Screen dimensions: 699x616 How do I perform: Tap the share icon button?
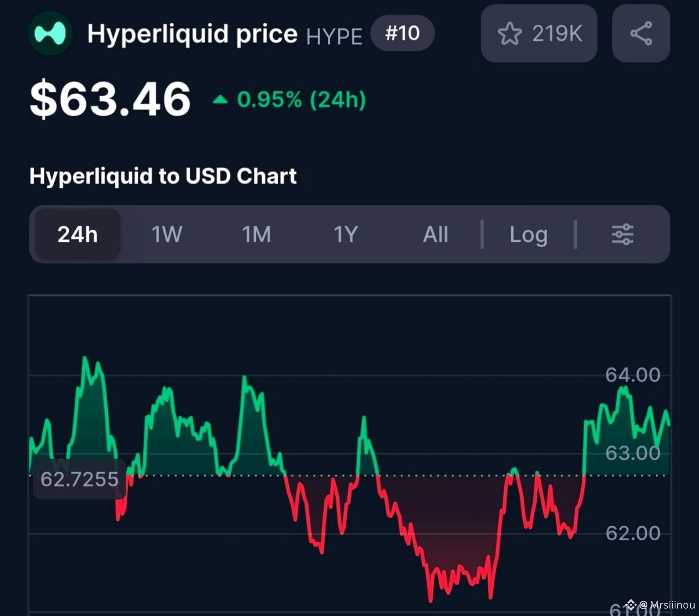(x=641, y=33)
